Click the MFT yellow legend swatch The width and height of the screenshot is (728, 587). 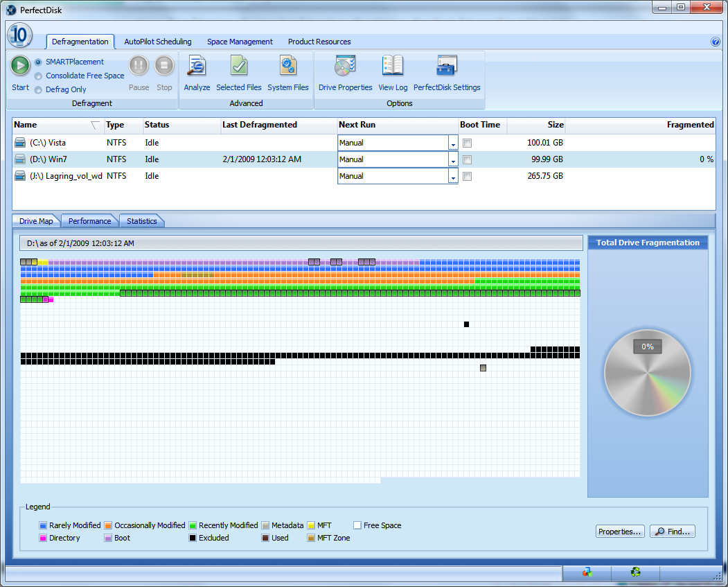pyautogui.click(x=311, y=526)
